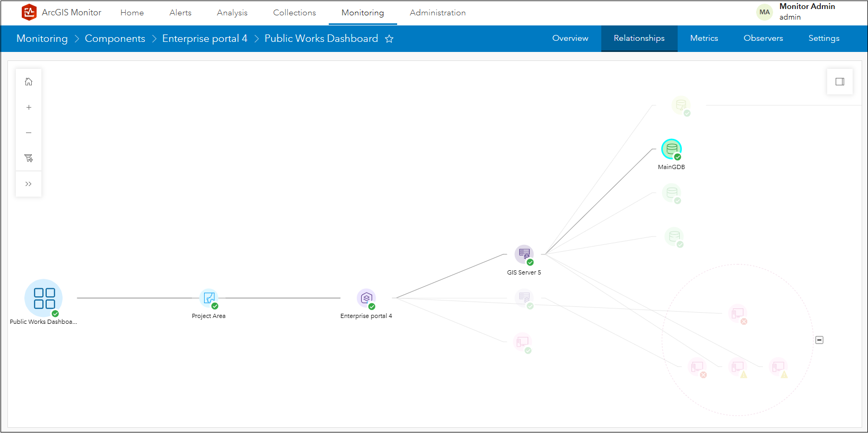The height and width of the screenshot is (433, 868).
Task: Switch to the Relationships tab
Action: pyautogui.click(x=639, y=38)
